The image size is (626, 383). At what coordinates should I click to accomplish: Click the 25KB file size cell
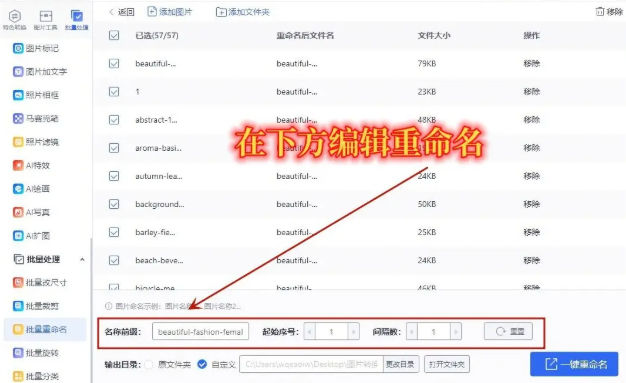pos(427,232)
